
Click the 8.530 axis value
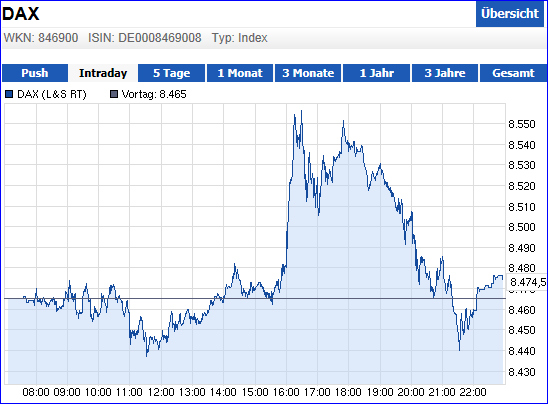click(522, 165)
